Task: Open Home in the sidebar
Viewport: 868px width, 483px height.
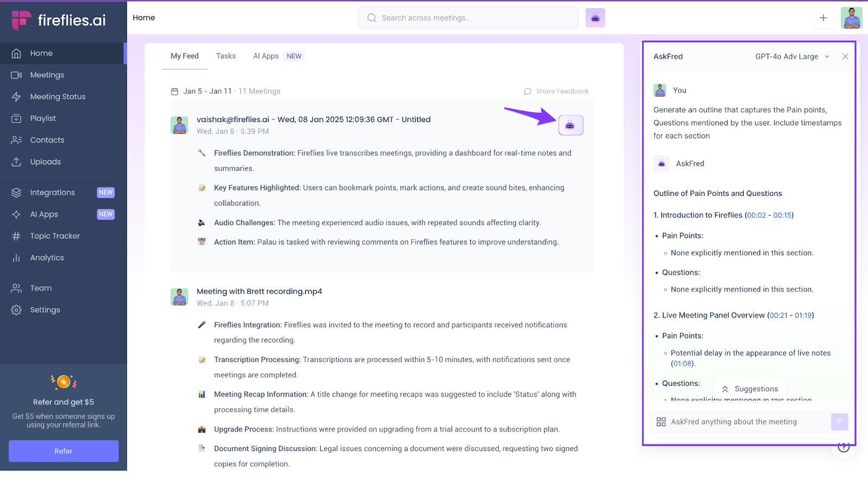Action: pyautogui.click(x=63, y=53)
